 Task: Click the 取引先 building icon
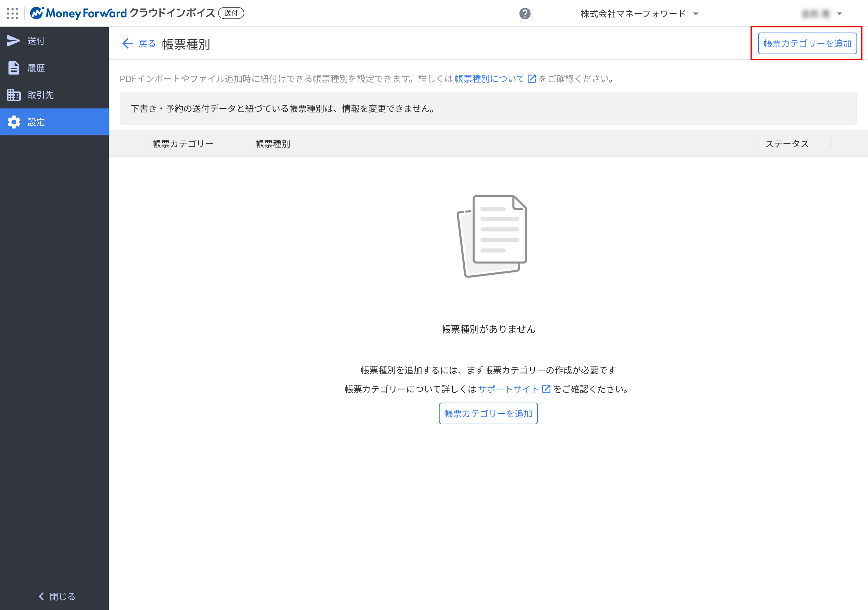[14, 95]
